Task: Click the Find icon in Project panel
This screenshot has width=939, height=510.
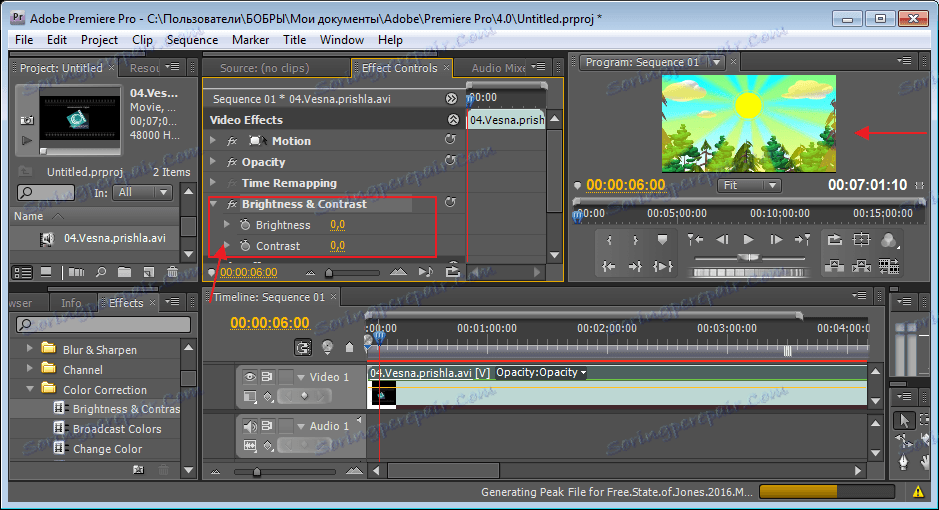Action: pos(101,272)
